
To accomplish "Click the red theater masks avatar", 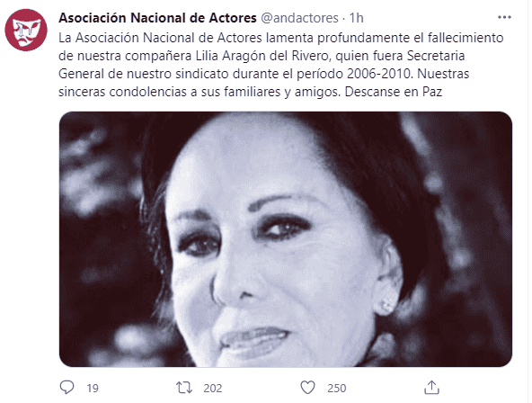I will [26, 30].
